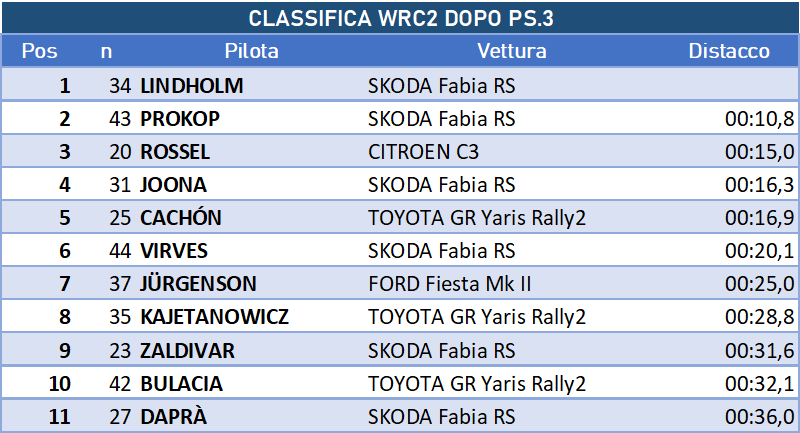This screenshot has height=433, width=800.
Task: Click the JOONA driver name
Action: click(x=173, y=185)
